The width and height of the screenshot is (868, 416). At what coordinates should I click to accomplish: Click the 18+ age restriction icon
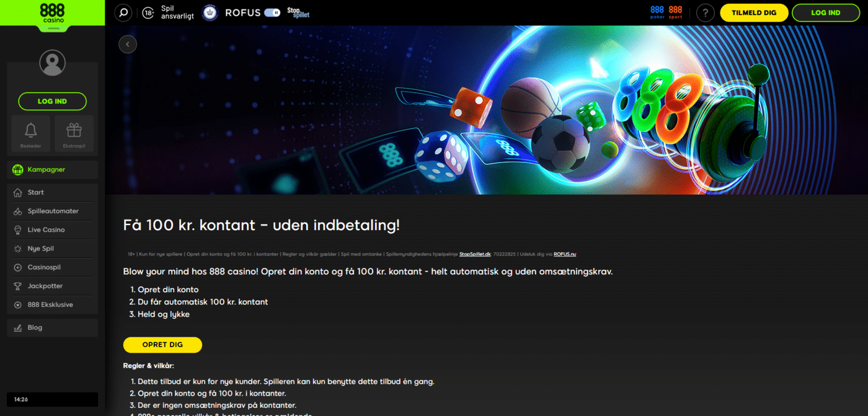148,12
